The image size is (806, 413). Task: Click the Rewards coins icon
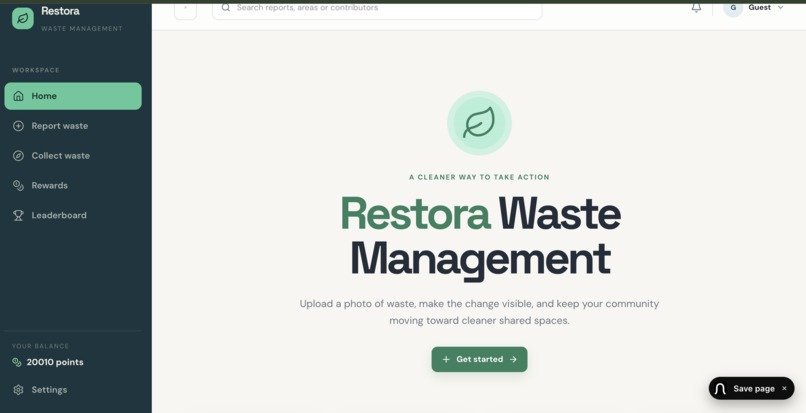tap(18, 186)
